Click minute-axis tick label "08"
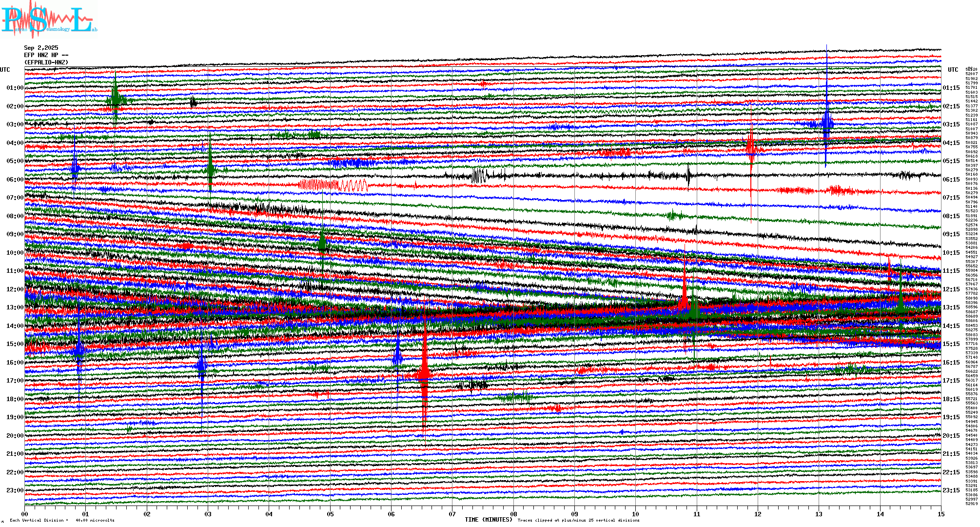This screenshot has width=980, height=527. pyautogui.click(x=513, y=514)
